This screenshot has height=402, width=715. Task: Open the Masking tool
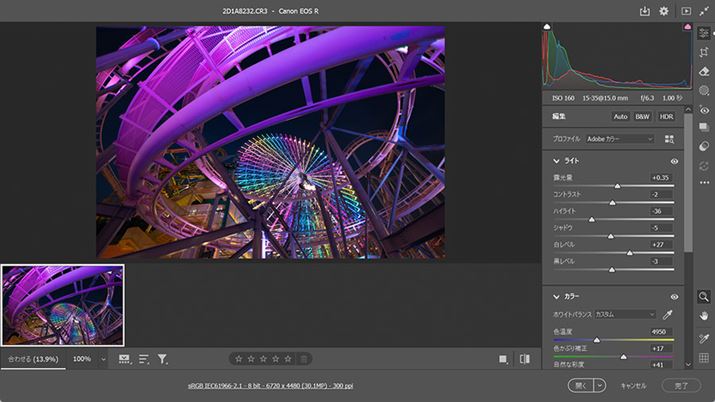point(704,90)
